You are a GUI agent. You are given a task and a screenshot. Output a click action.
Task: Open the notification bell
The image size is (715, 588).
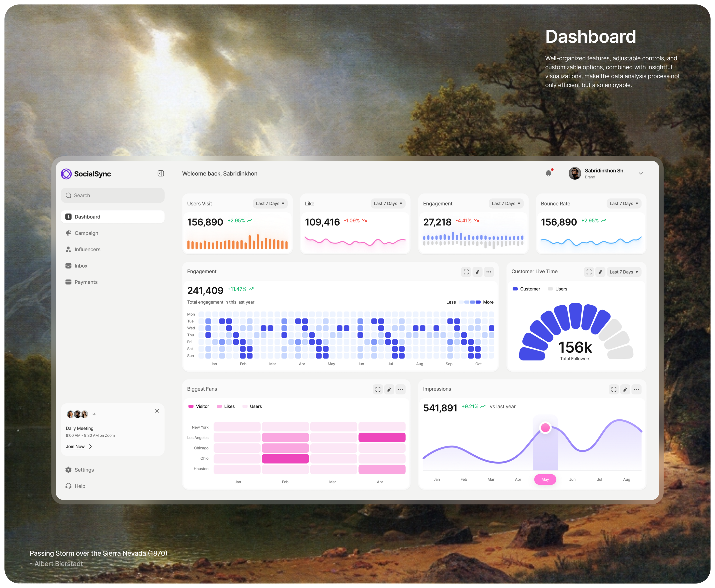(548, 174)
